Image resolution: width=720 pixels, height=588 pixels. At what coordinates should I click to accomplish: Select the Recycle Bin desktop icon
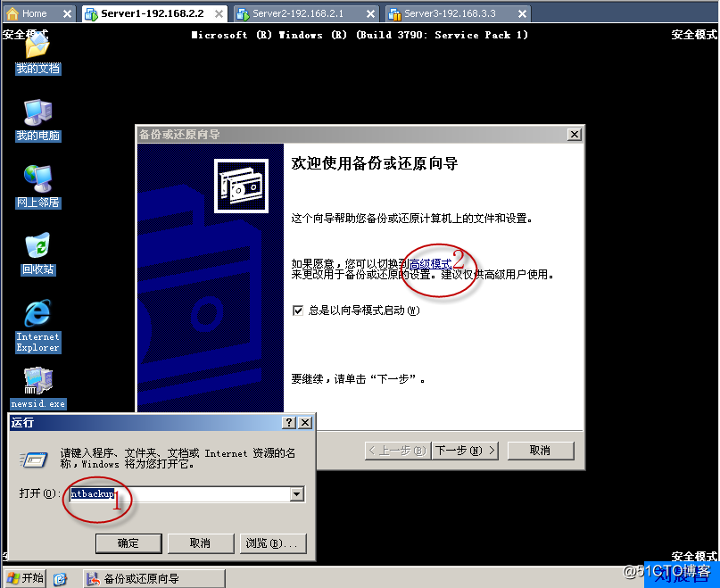(37, 254)
